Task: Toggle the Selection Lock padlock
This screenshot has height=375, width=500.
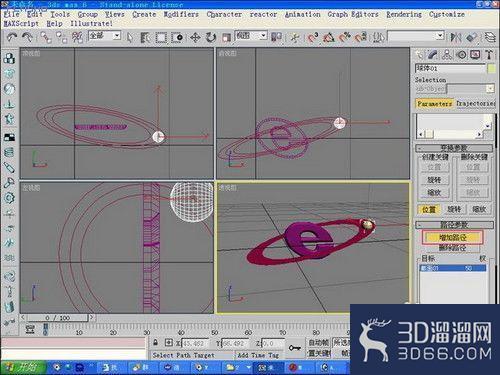Action: 156,342
